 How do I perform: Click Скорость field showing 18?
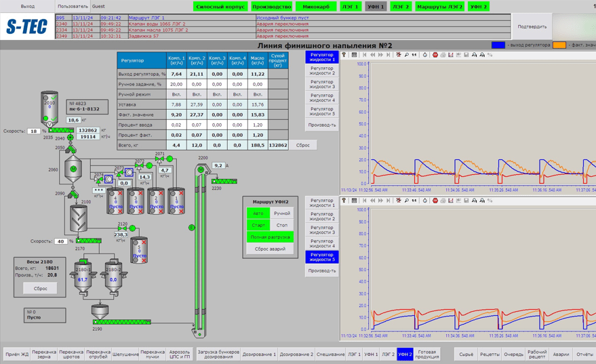pos(34,131)
